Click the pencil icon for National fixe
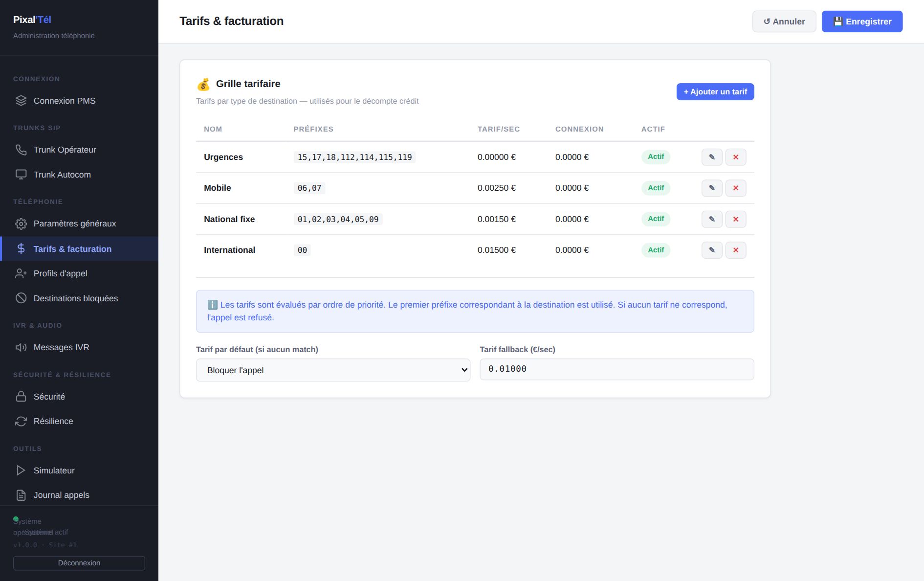 (712, 219)
